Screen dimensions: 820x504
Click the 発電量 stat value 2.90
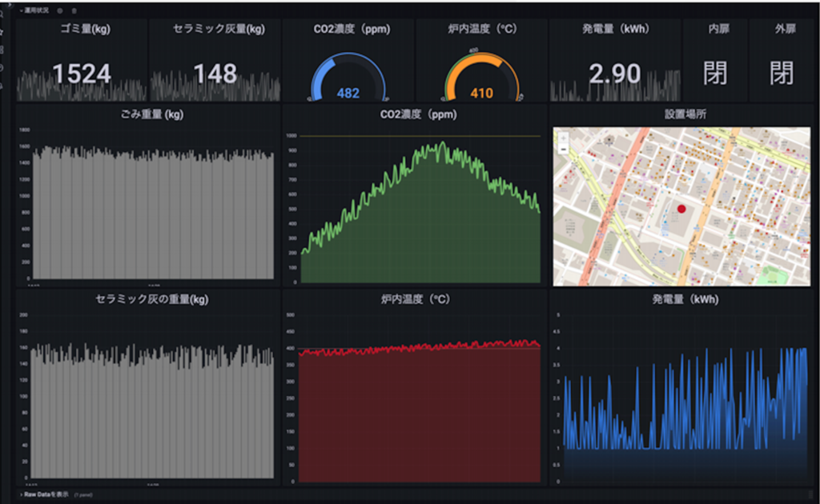[x=615, y=74]
